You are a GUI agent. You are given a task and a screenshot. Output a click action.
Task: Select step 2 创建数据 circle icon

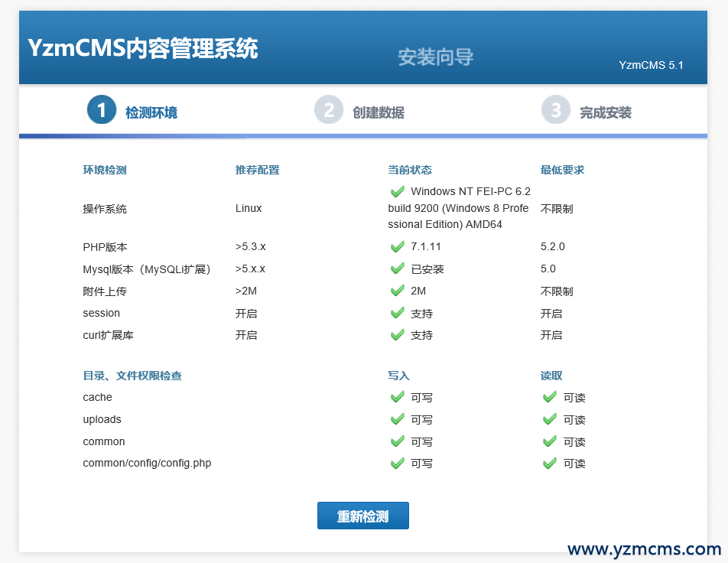click(329, 109)
